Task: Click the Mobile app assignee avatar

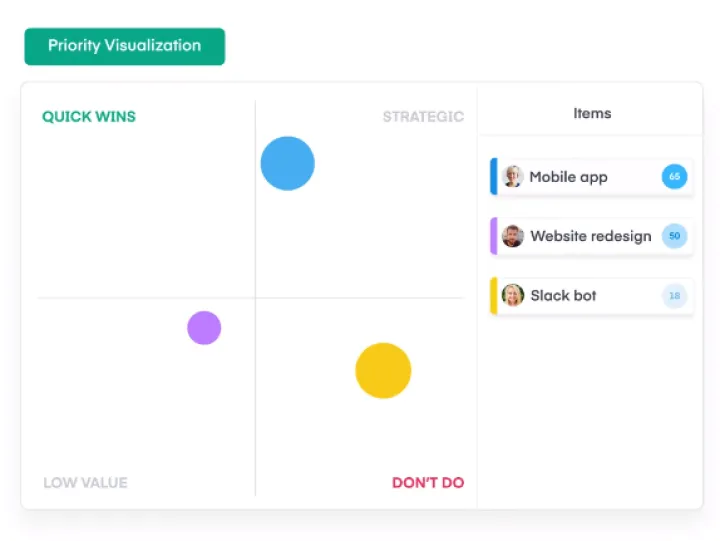Action: click(x=512, y=176)
